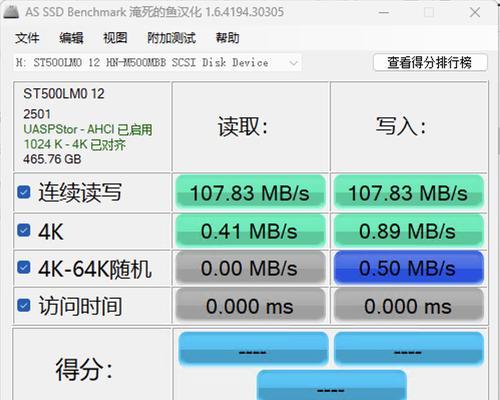The height and width of the screenshot is (400, 500).
Task: Click the 1024 K - 4K 已对齐 text
Action: (x=75, y=144)
